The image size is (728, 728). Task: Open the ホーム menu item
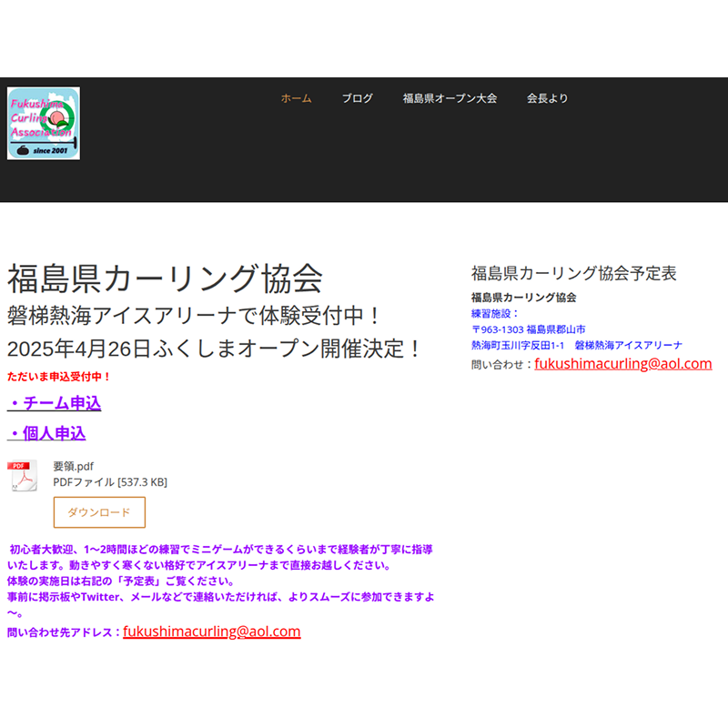tap(296, 98)
